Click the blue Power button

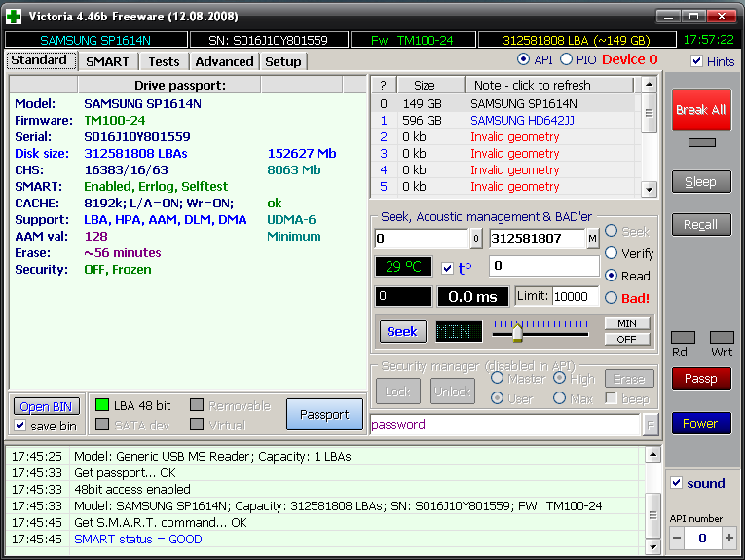point(701,424)
